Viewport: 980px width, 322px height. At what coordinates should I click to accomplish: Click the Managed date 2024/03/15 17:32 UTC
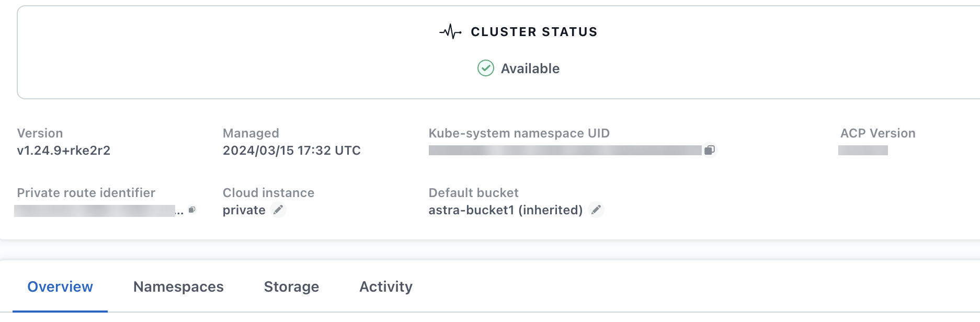click(x=292, y=151)
